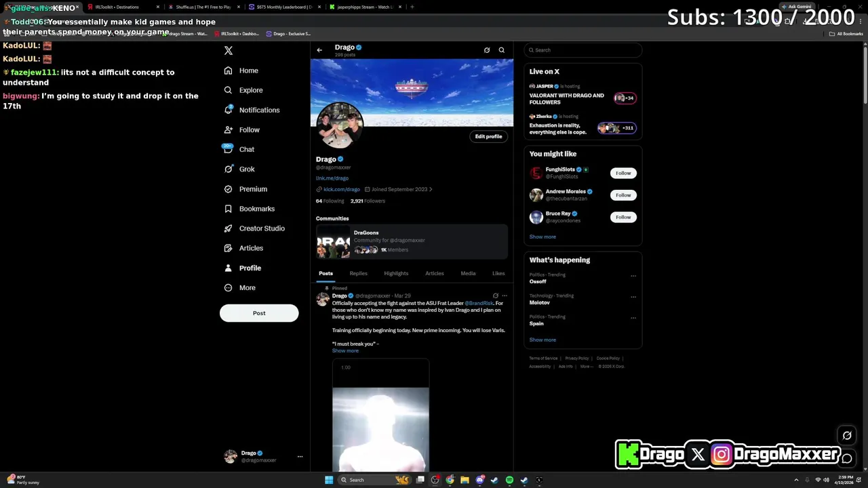Click the X search field
The height and width of the screenshot is (488, 868).
pyautogui.click(x=583, y=50)
